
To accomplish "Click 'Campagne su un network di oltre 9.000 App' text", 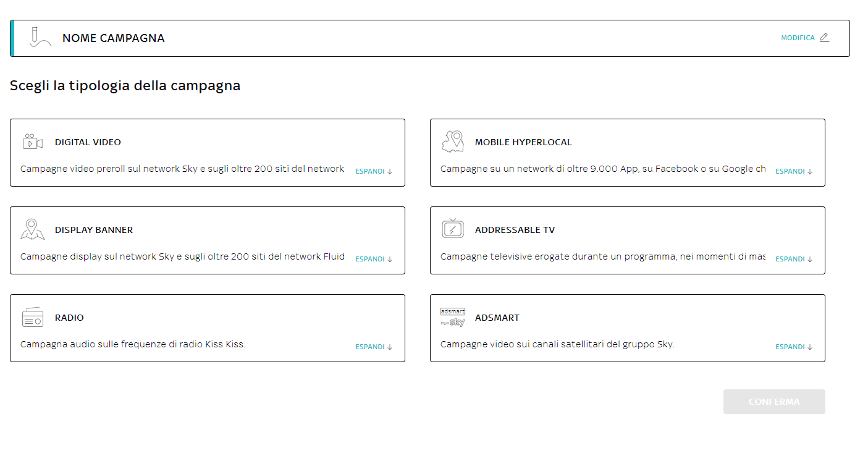I will tap(603, 169).
